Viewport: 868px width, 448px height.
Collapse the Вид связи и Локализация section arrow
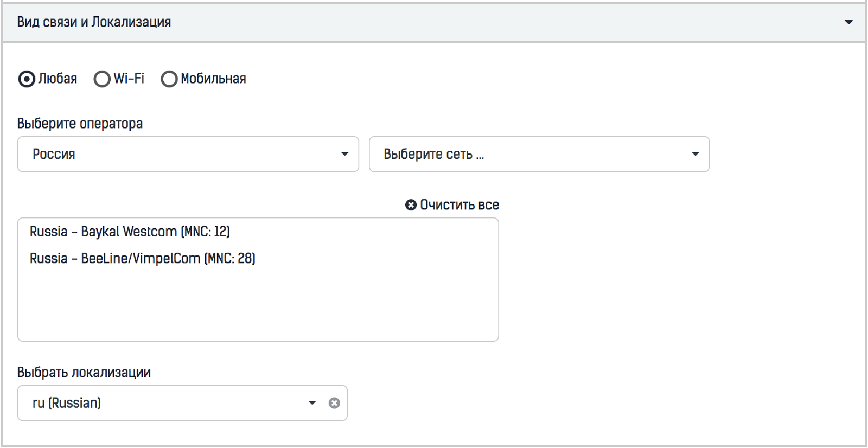click(848, 22)
